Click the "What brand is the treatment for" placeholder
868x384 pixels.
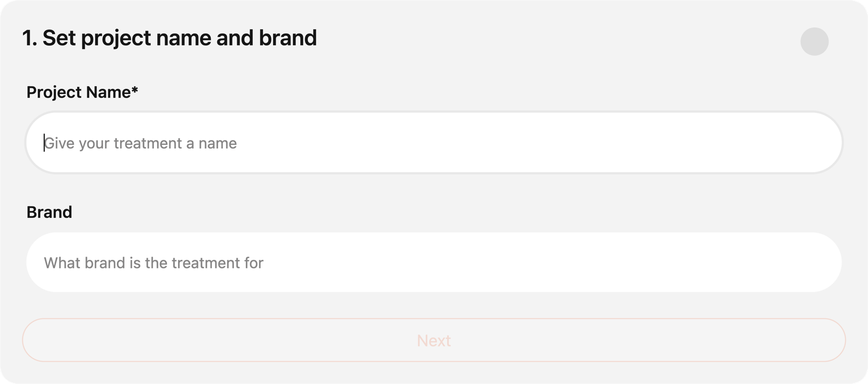[153, 263]
